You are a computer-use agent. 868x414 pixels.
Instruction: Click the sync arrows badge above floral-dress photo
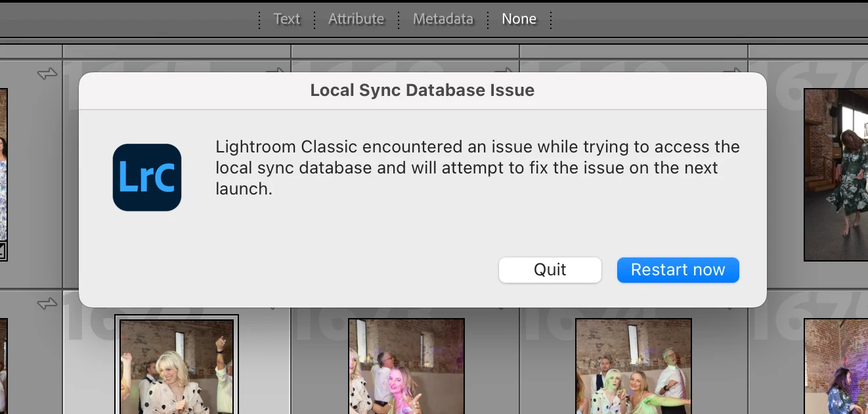[47, 74]
